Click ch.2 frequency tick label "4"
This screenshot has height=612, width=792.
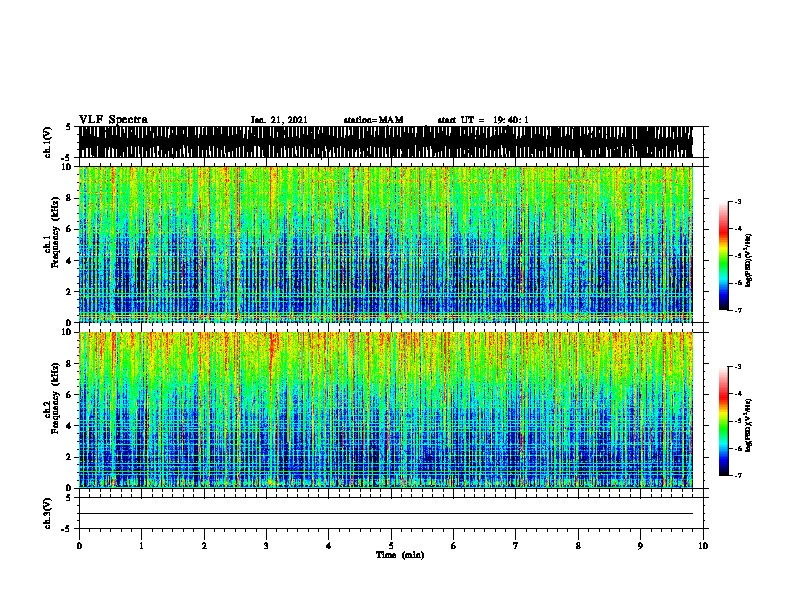[x=70, y=426]
